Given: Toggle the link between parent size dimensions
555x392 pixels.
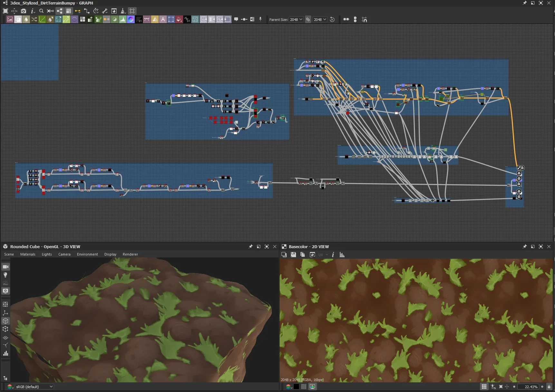Looking at the screenshot, I should (x=308, y=20).
